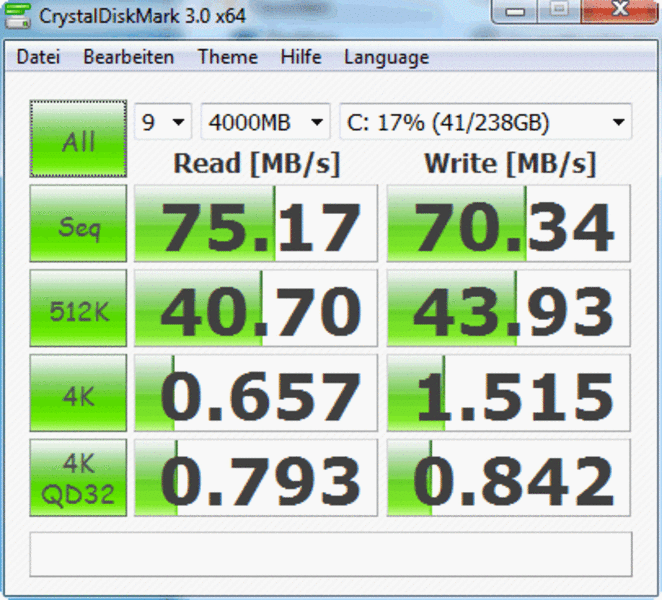
Task: Click the 4K QD32 read result 0.793
Action: (x=256, y=478)
